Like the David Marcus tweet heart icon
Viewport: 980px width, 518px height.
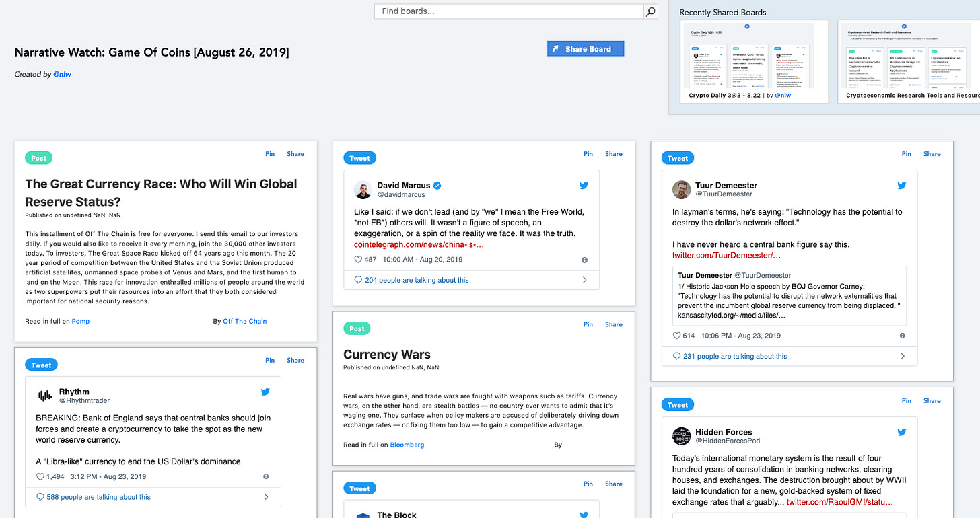[x=358, y=260]
